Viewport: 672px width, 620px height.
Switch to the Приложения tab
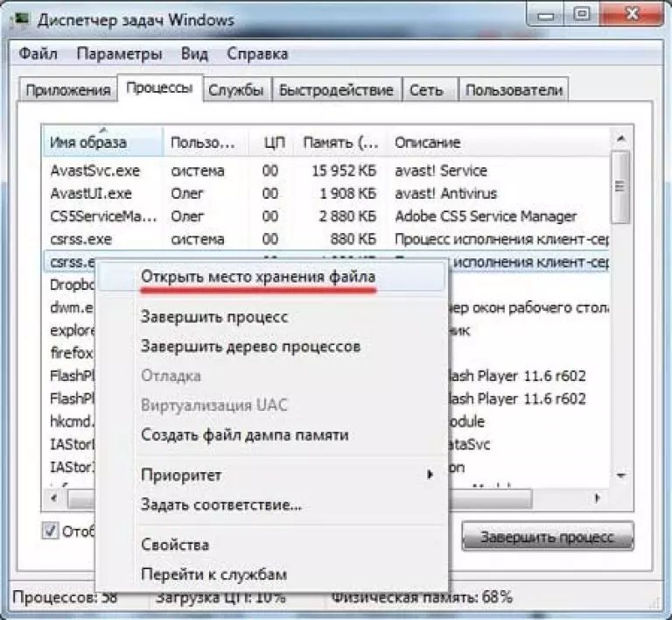pyautogui.click(x=67, y=90)
